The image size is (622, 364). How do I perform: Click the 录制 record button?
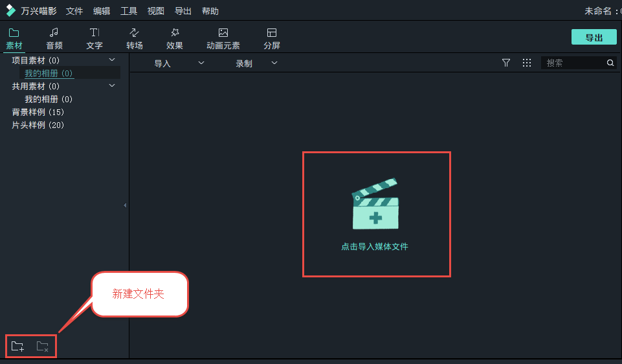point(244,63)
